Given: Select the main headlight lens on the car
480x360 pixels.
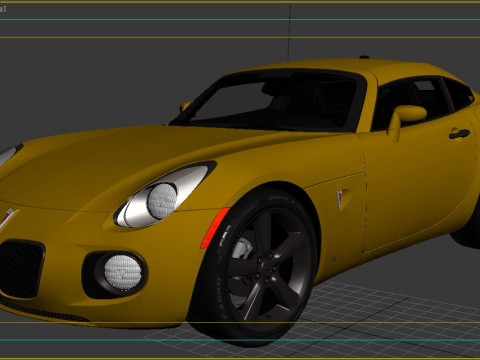Looking at the screenshot, I should [x=162, y=201].
